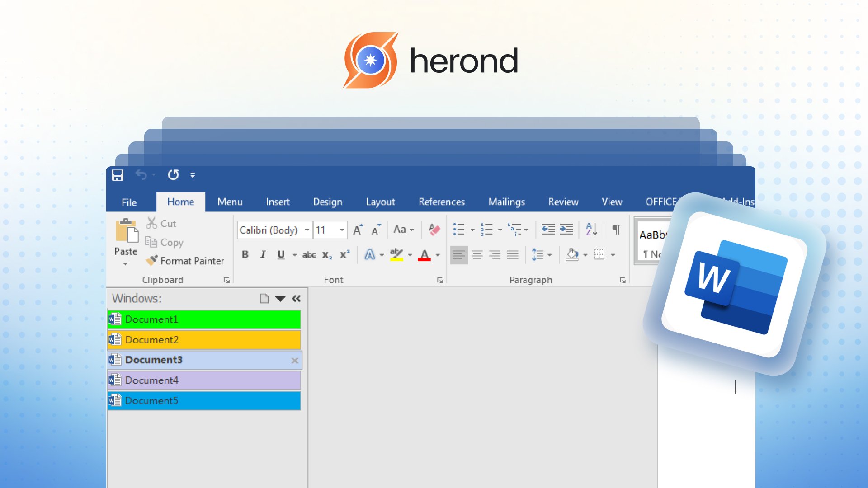This screenshot has height=488, width=868.
Task: Open the References tab
Action: (442, 202)
